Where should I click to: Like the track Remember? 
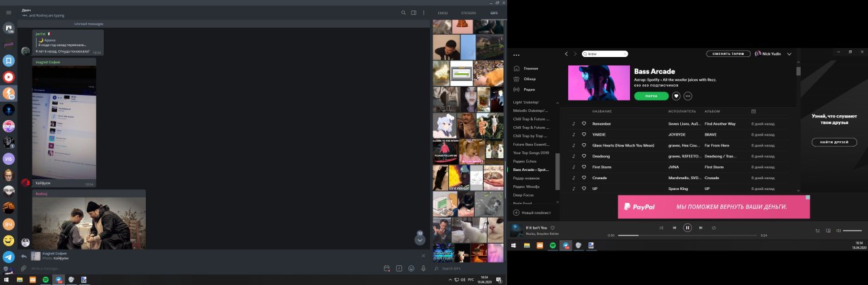click(583, 123)
